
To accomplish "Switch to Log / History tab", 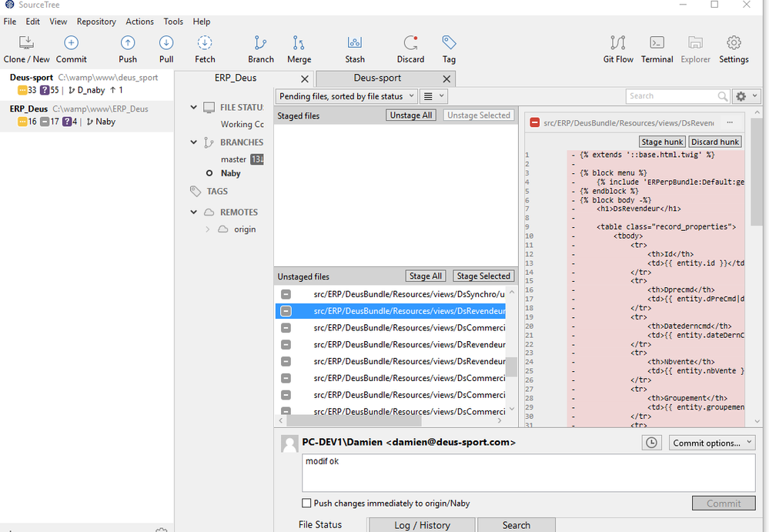I will coord(422,524).
